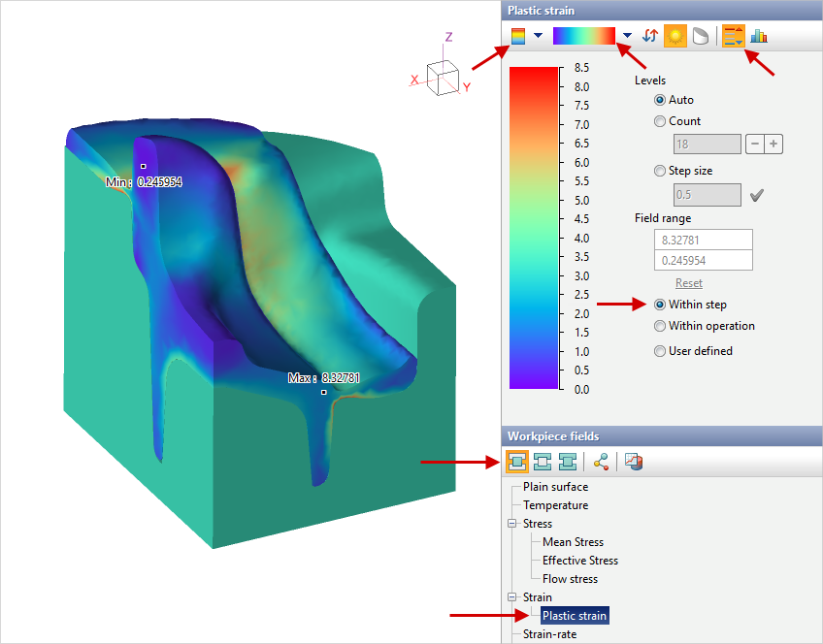Select the third workpiece display mode icon

[x=568, y=462]
